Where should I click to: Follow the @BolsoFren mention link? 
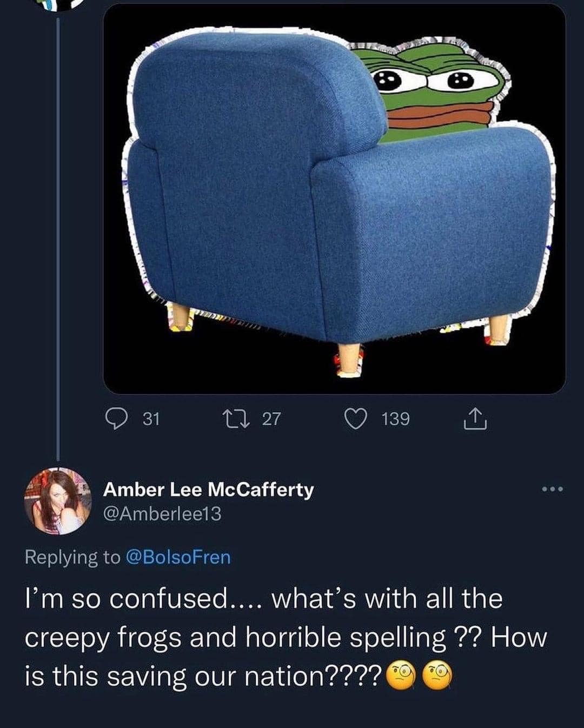pos(178,557)
